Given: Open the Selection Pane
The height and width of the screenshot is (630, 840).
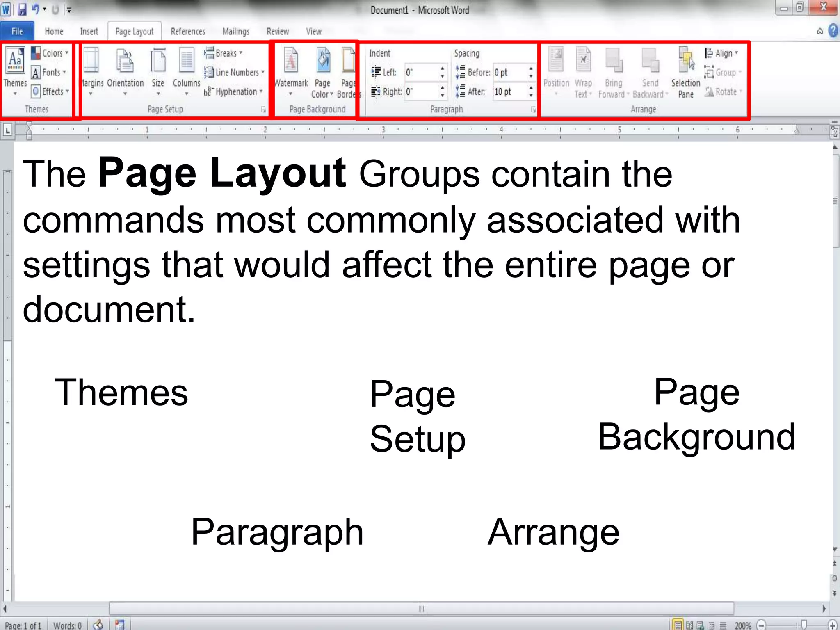Looking at the screenshot, I should tap(686, 73).
